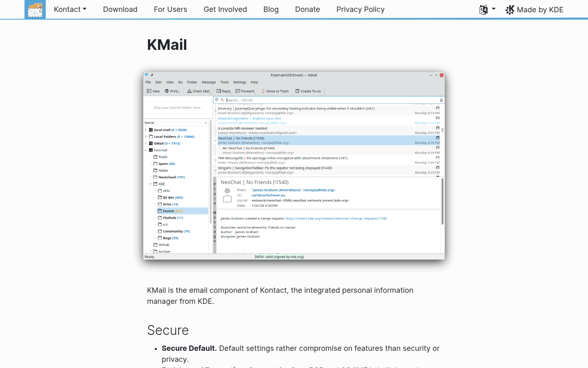Select the Spam (66) folder
This screenshot has height=368, width=588.
point(164,164)
